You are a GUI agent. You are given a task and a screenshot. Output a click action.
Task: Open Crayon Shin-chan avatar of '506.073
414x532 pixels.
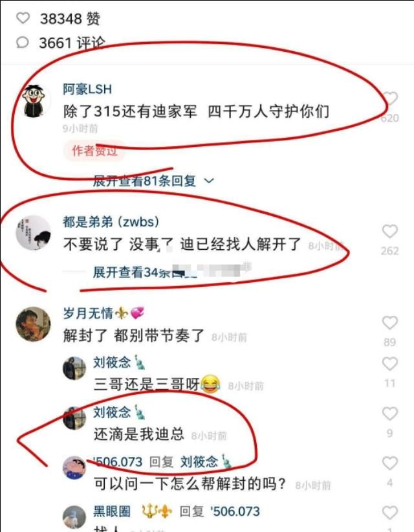(74, 468)
